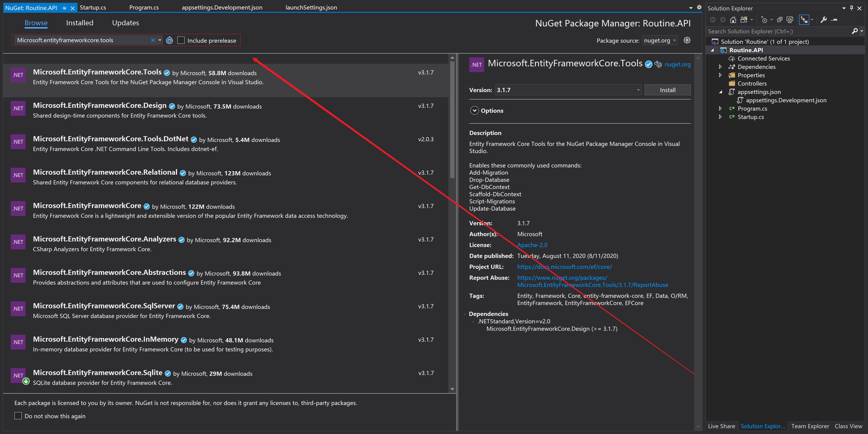Click the refresh icon beside the search box

(x=169, y=40)
